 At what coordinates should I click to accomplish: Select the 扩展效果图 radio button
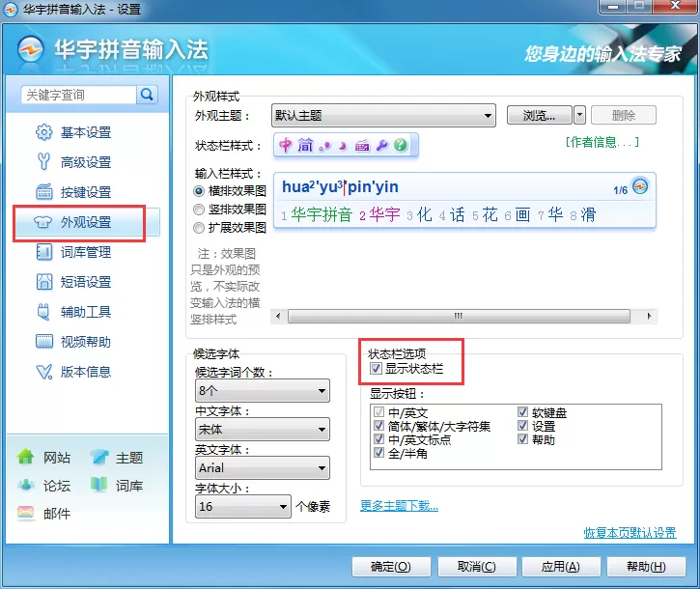point(199,228)
